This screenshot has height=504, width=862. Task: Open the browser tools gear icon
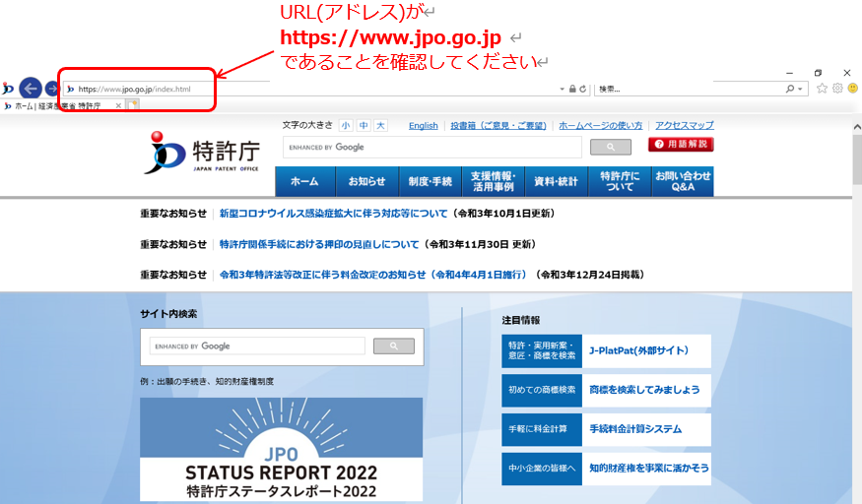(x=837, y=89)
